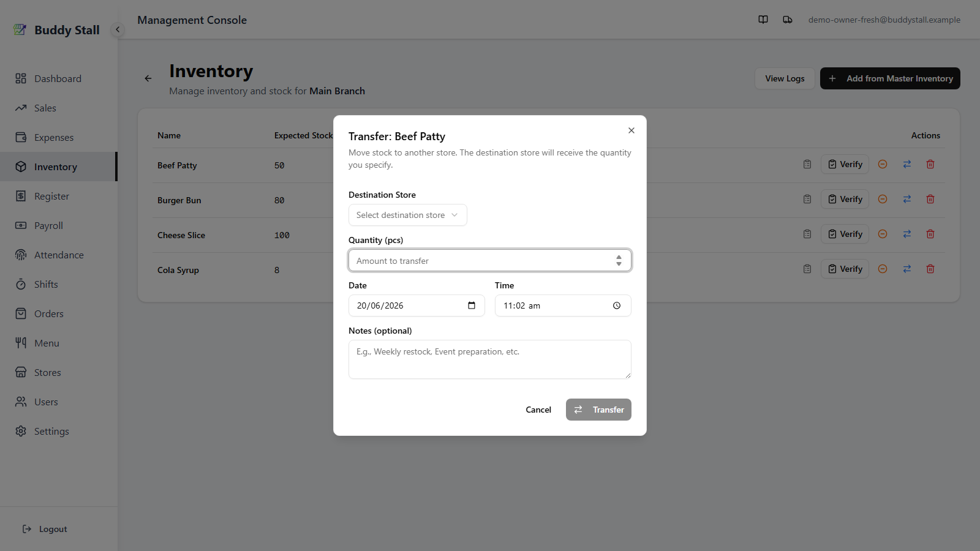The width and height of the screenshot is (980, 551).
Task: Close the Transfer Beef Patty dialog
Action: (631, 130)
